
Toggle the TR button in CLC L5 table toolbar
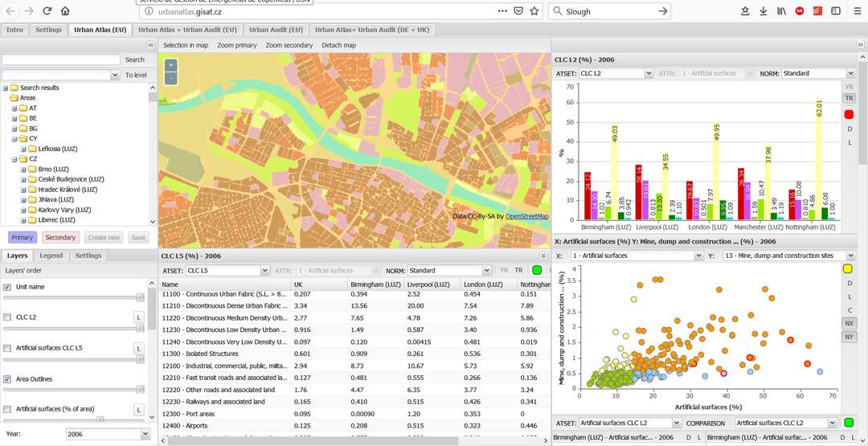(518, 271)
